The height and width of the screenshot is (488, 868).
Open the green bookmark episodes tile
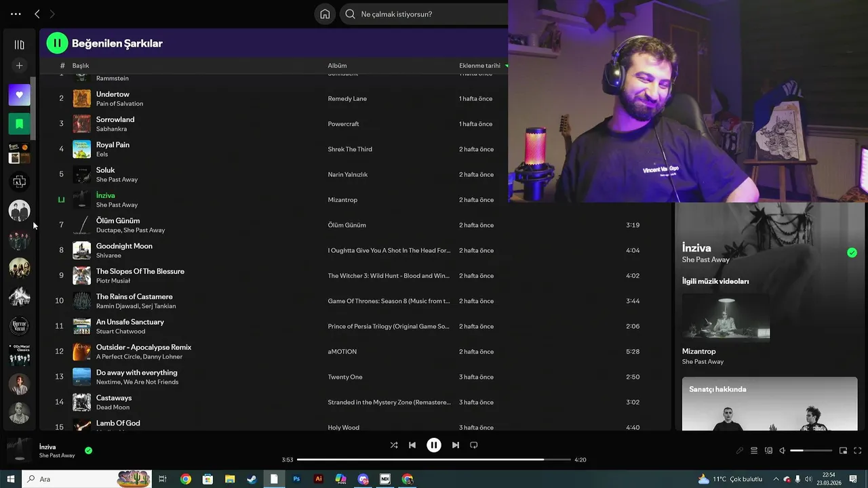pos(19,124)
